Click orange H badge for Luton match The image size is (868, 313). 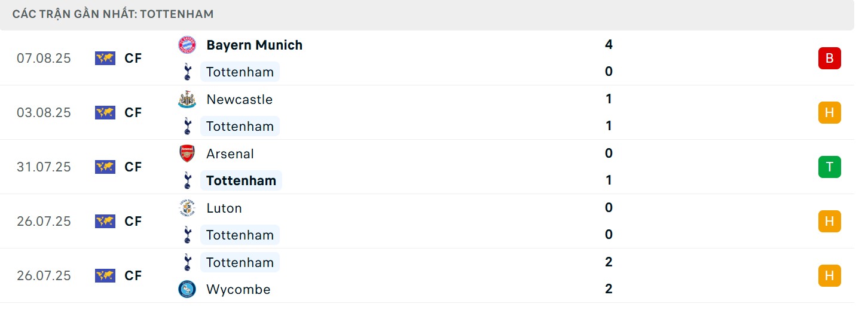[x=829, y=222]
